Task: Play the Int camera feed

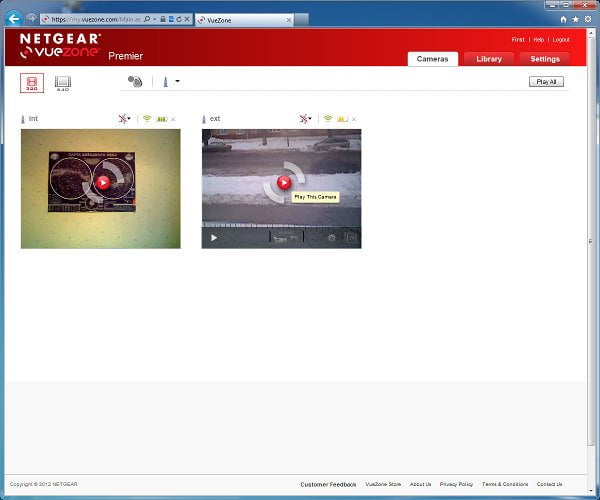Action: pyautogui.click(x=103, y=182)
